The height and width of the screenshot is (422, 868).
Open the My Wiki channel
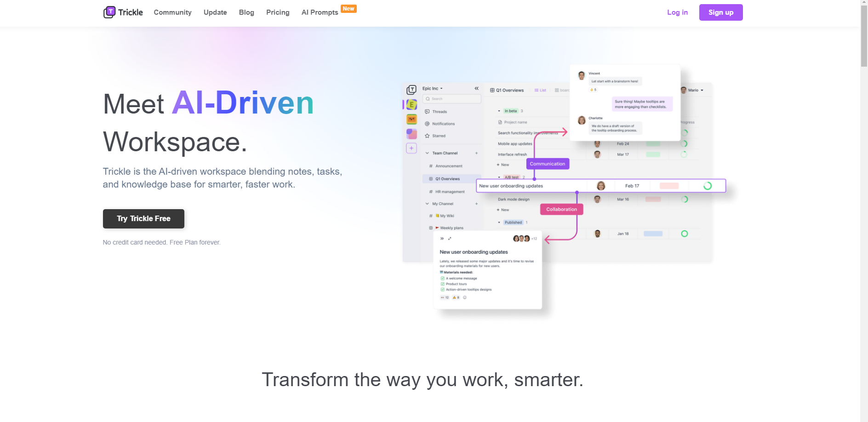442,216
